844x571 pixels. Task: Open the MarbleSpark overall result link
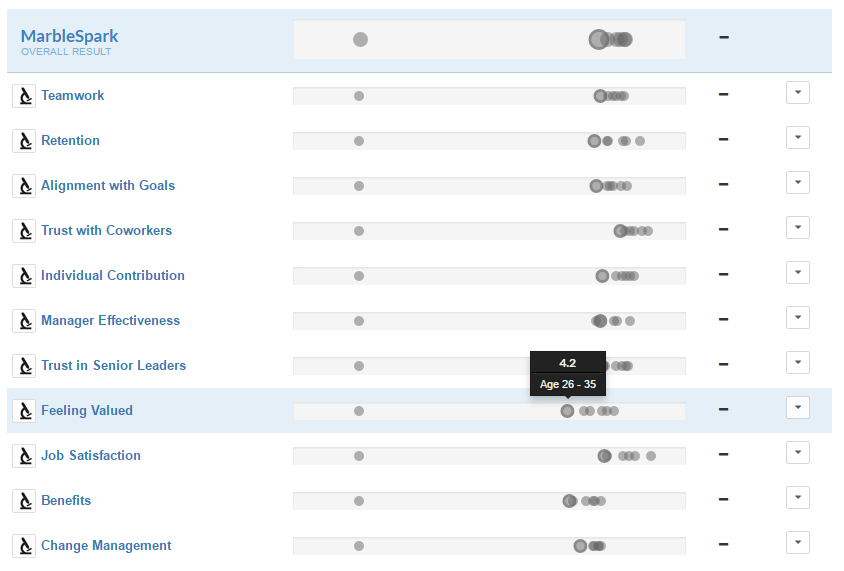point(69,36)
